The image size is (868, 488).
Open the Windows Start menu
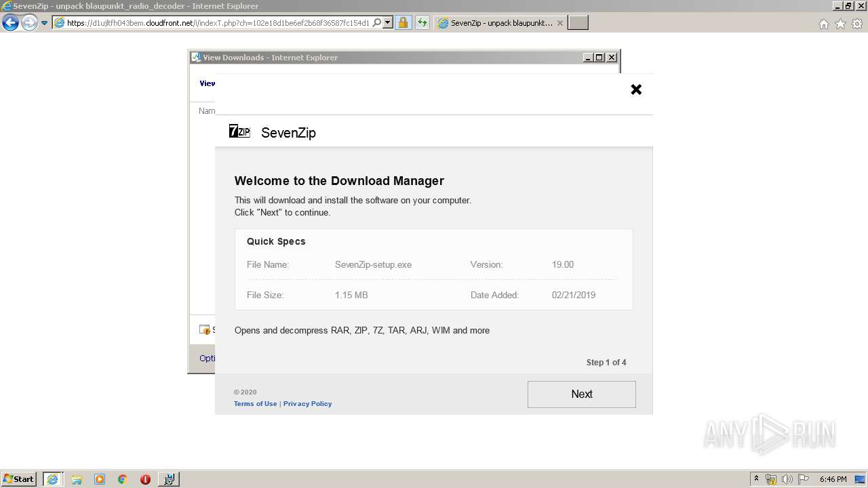coord(19,479)
